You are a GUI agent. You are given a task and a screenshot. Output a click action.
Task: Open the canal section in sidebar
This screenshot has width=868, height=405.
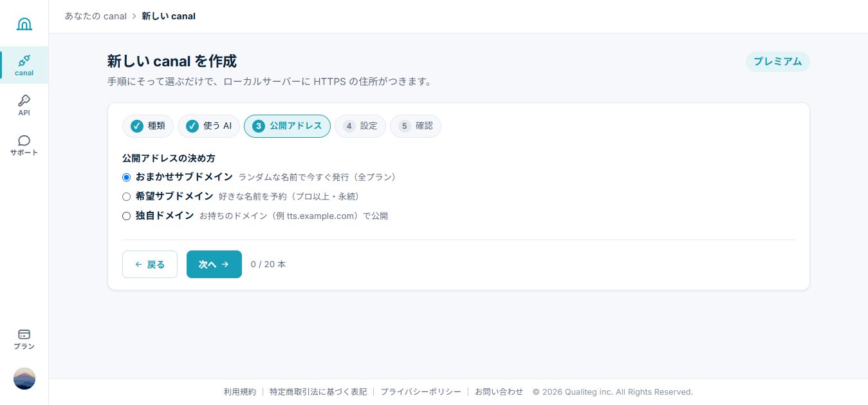[x=24, y=65]
